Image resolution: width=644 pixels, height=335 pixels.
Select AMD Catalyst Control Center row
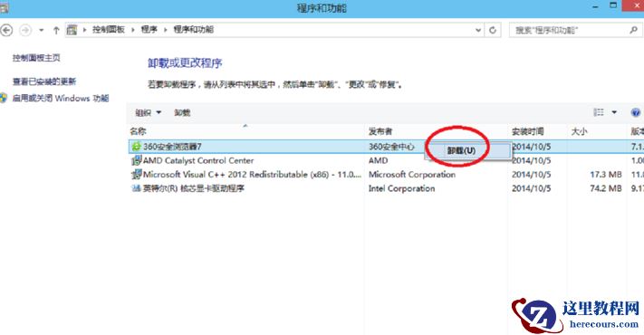coord(386,160)
